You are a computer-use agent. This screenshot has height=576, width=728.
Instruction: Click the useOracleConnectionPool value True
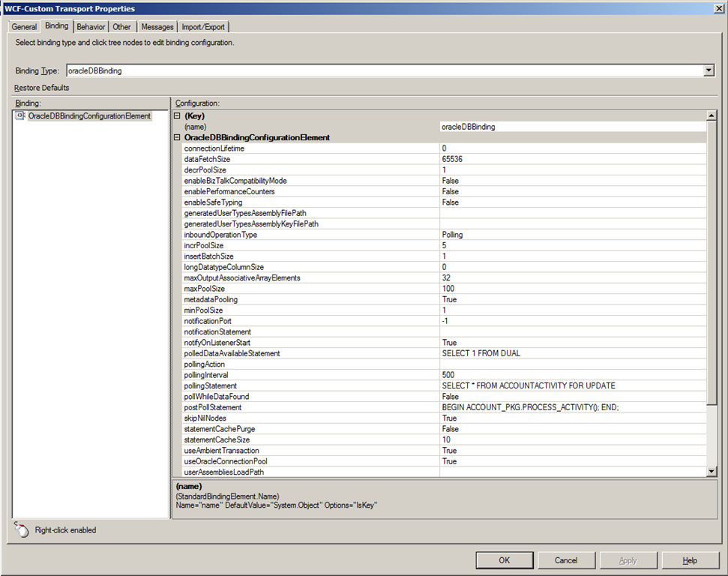point(573,461)
